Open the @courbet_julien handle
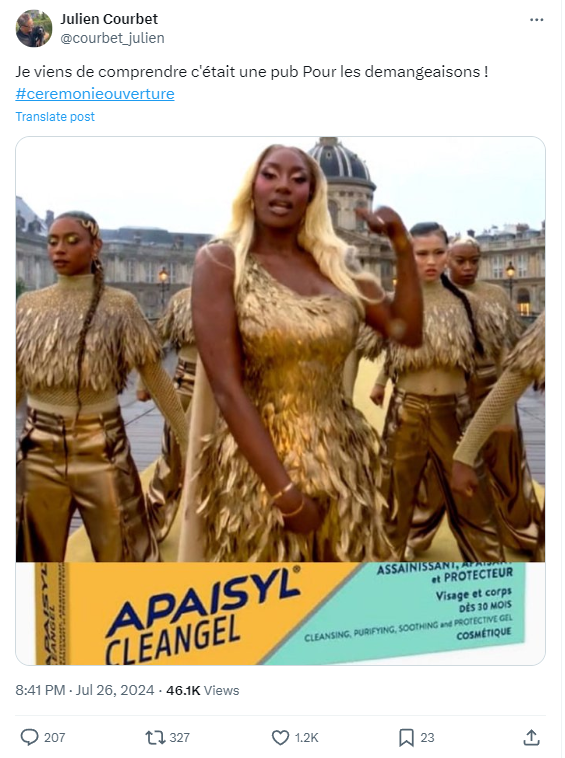The height and width of the screenshot is (758, 565). tap(112, 38)
